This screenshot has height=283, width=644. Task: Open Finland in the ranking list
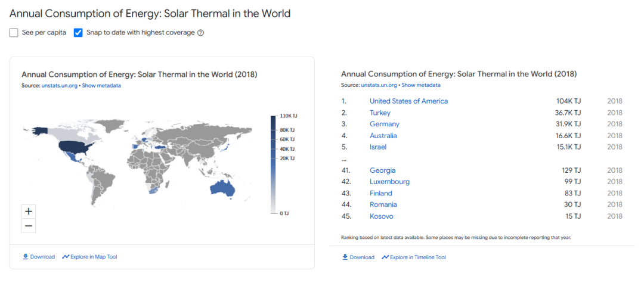[x=380, y=193]
